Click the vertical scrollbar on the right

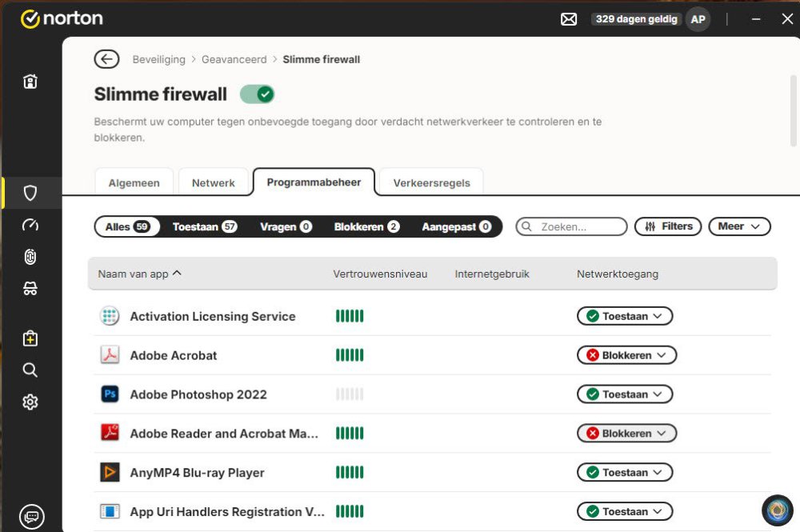point(794,110)
